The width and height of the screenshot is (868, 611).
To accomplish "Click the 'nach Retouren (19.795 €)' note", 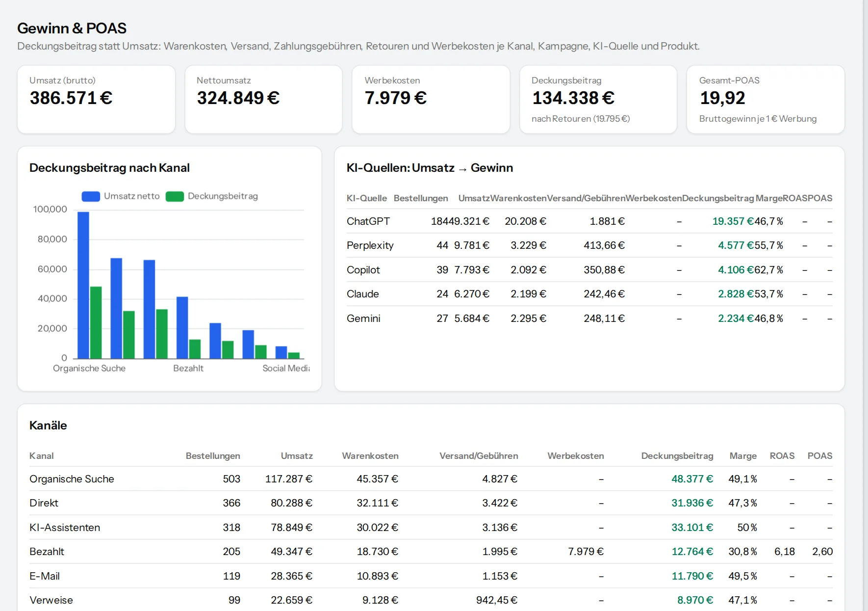I will click(581, 119).
